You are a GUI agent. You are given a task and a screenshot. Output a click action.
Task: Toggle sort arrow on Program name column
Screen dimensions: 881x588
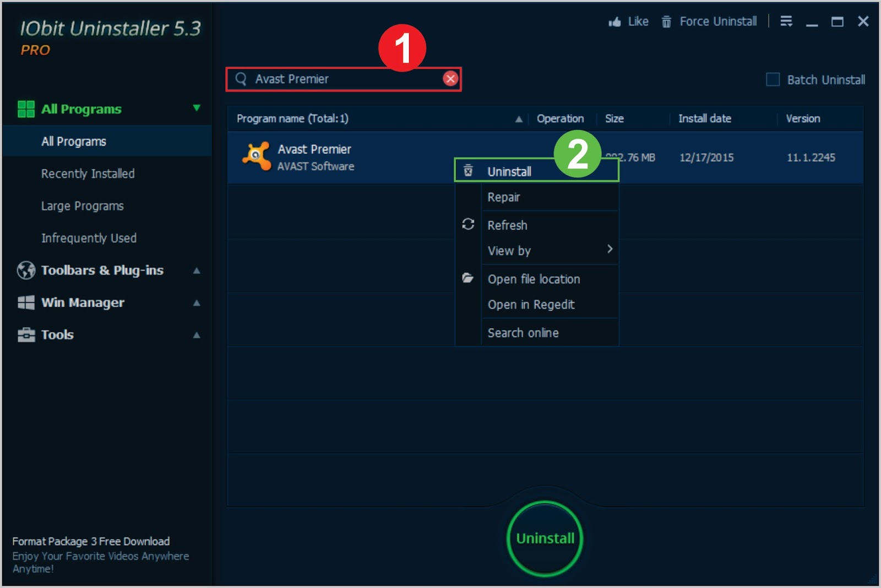click(519, 119)
